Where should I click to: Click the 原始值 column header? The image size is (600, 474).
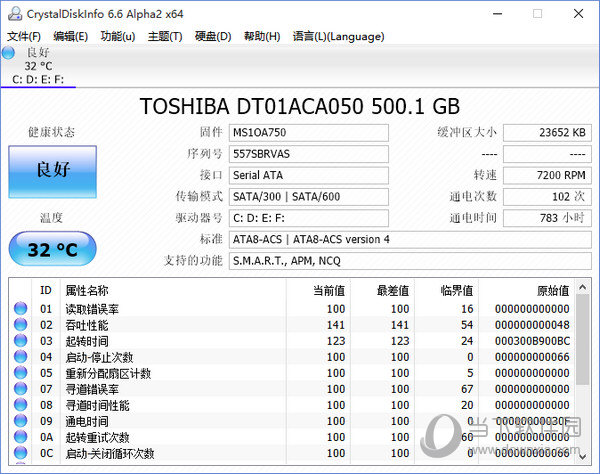point(527,290)
